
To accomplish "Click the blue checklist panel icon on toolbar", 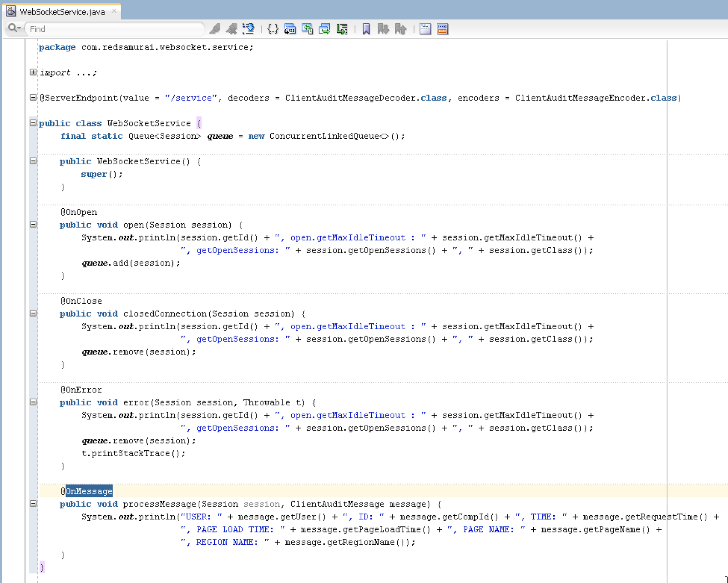I will coord(425,29).
